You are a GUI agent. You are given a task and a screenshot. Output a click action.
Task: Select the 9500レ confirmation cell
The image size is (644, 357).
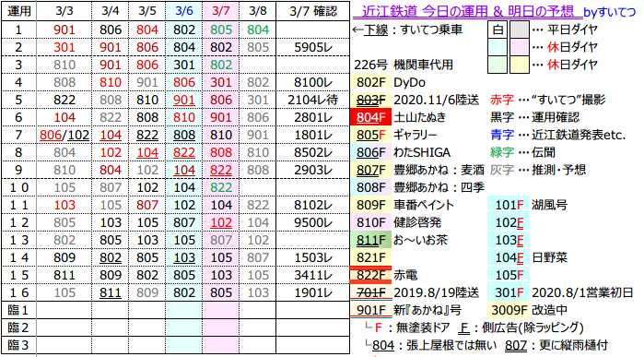pos(313,223)
